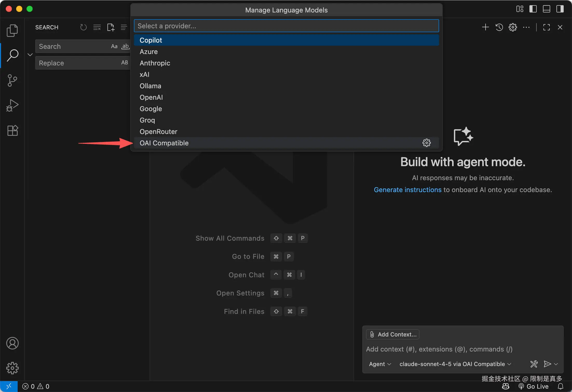Click the gear icon beside OAI Compatible
This screenshot has height=392, width=572.
pos(426,143)
